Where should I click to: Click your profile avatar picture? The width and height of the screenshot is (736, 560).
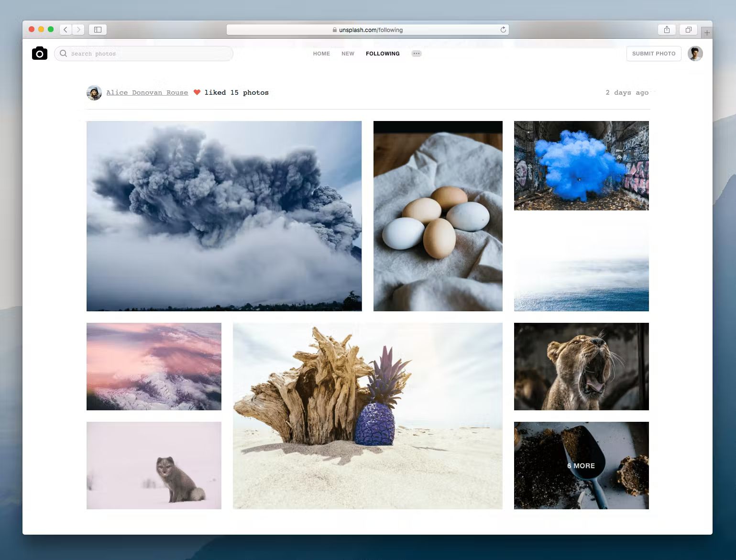pyautogui.click(x=695, y=53)
